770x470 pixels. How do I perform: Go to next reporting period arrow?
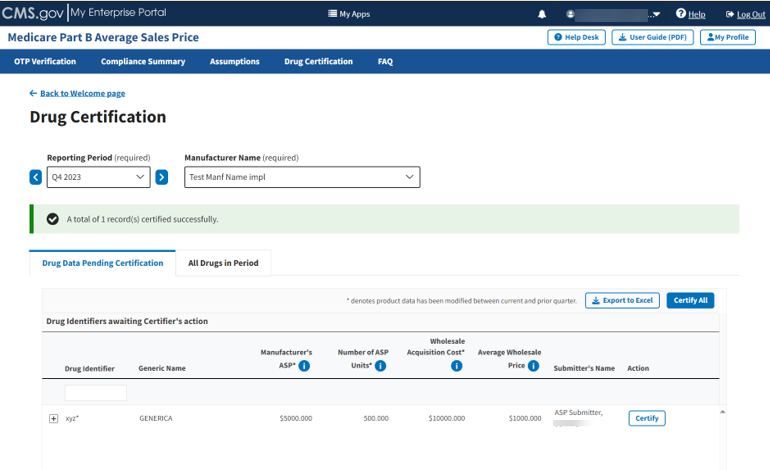[162, 177]
